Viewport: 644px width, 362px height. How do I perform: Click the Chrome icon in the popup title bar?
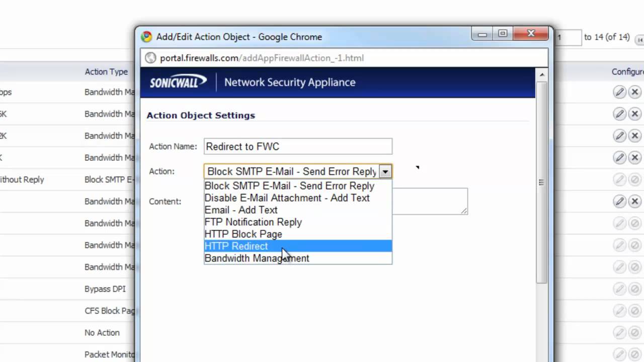tap(146, 37)
